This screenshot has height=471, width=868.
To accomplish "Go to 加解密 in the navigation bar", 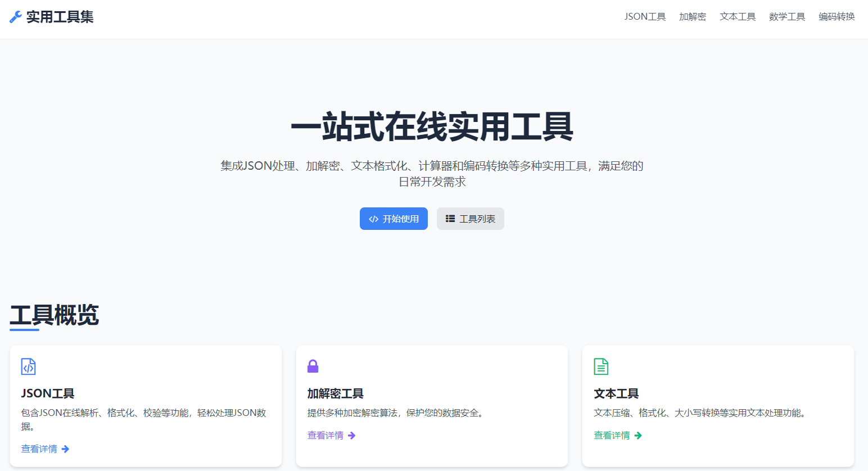I will tap(692, 17).
